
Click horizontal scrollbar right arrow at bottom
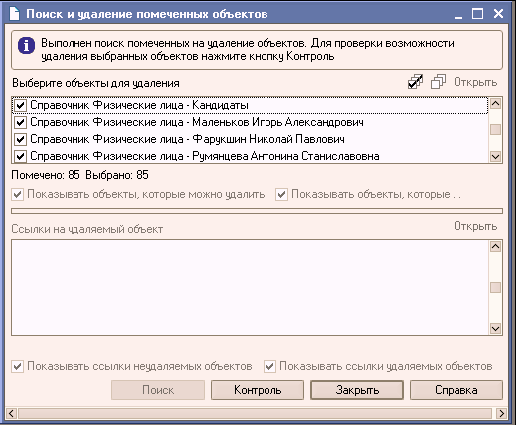tap(501, 413)
